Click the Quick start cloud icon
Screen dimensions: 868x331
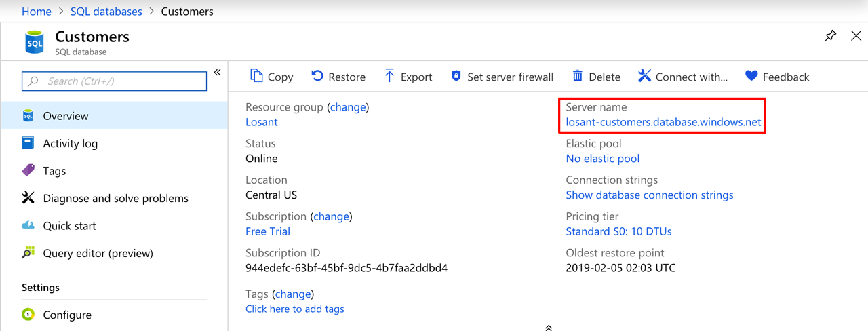[28, 225]
